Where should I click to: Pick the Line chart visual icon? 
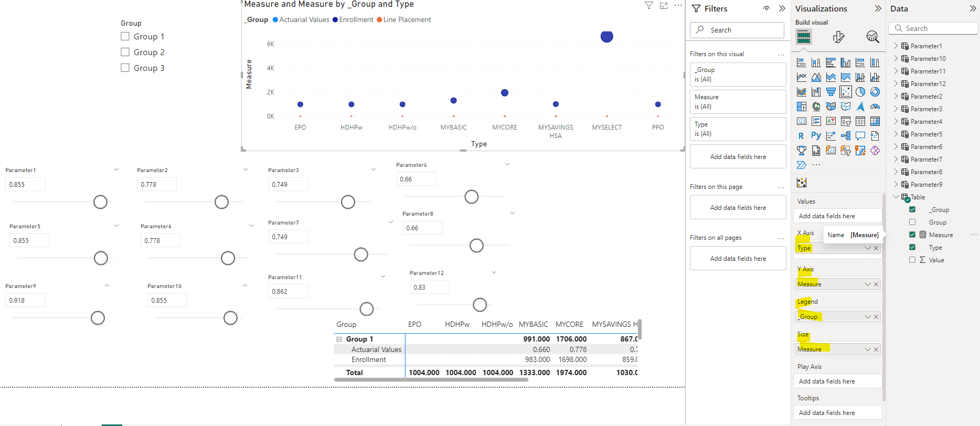click(801, 78)
